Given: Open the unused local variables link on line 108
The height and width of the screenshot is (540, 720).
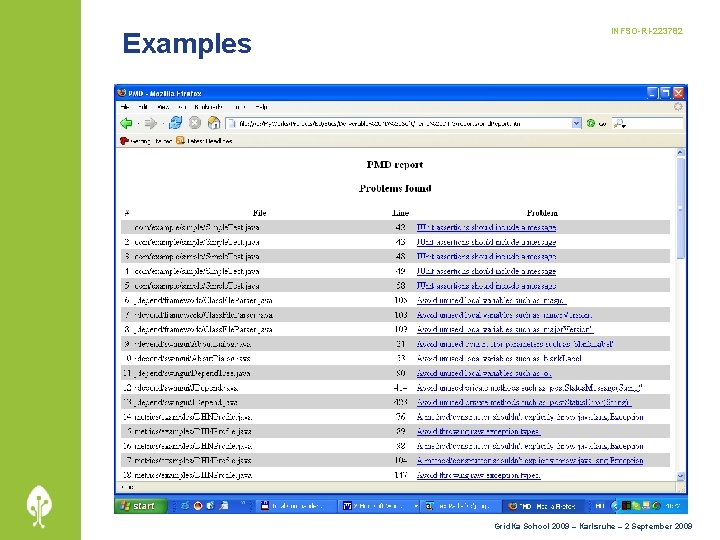Looking at the screenshot, I should [504, 315].
